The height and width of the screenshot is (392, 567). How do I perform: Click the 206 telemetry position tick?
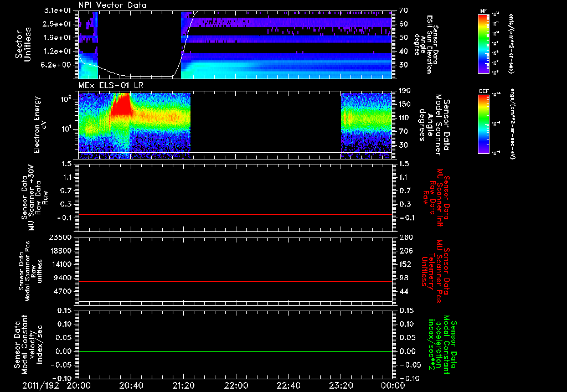[405, 251]
